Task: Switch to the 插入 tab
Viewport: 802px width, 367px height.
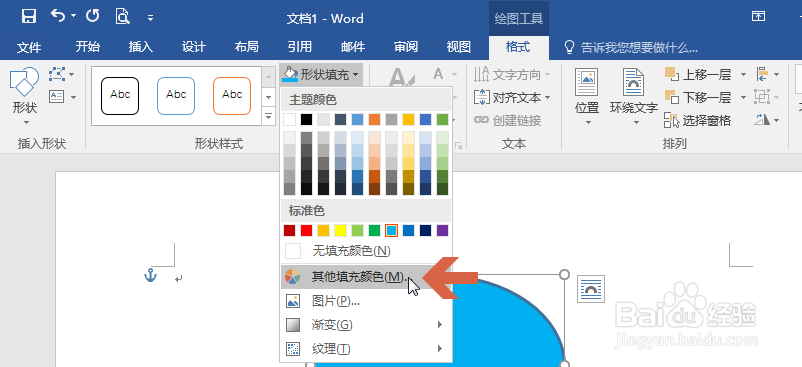Action: (x=141, y=47)
